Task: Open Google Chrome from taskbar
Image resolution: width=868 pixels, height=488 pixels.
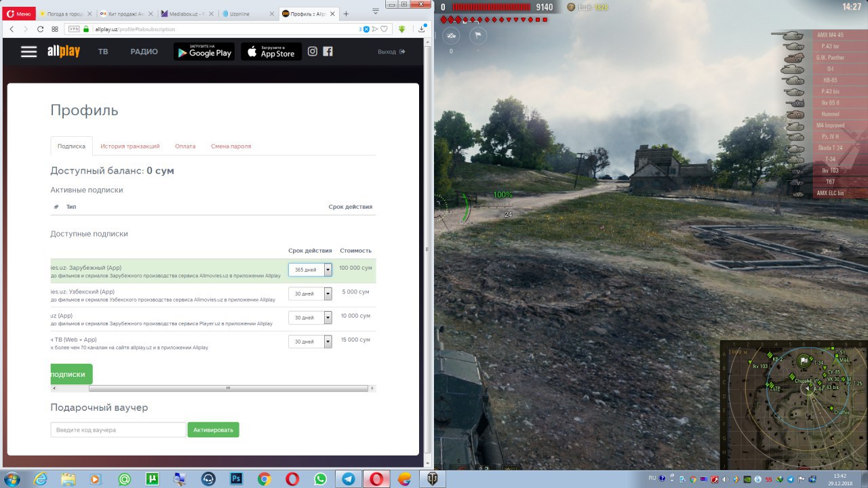Action: [264, 479]
